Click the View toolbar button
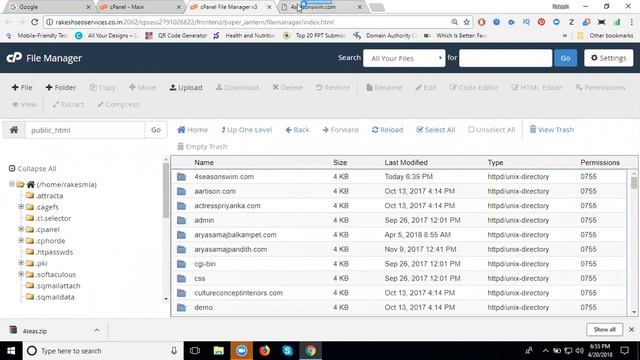Viewport: 640px width, 360px height. (x=24, y=104)
